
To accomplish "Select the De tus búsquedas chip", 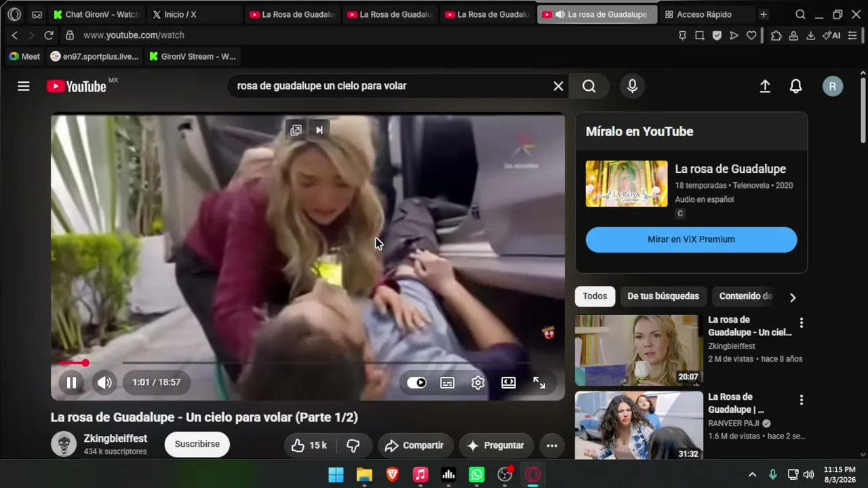I will coord(663,296).
